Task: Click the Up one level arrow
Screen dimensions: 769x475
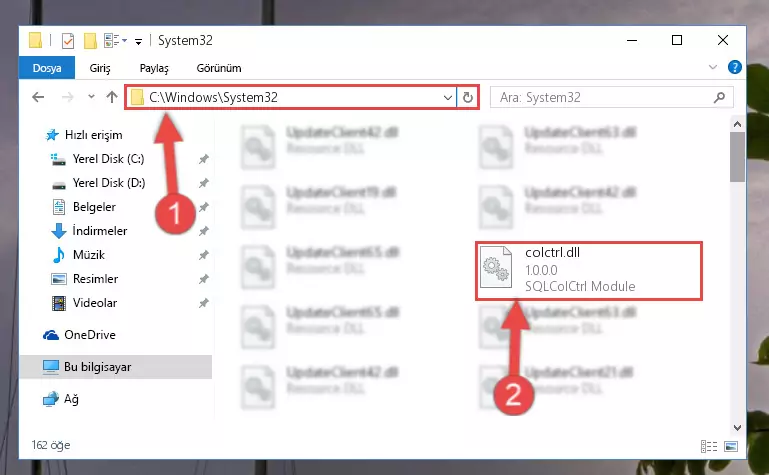Action: point(112,97)
